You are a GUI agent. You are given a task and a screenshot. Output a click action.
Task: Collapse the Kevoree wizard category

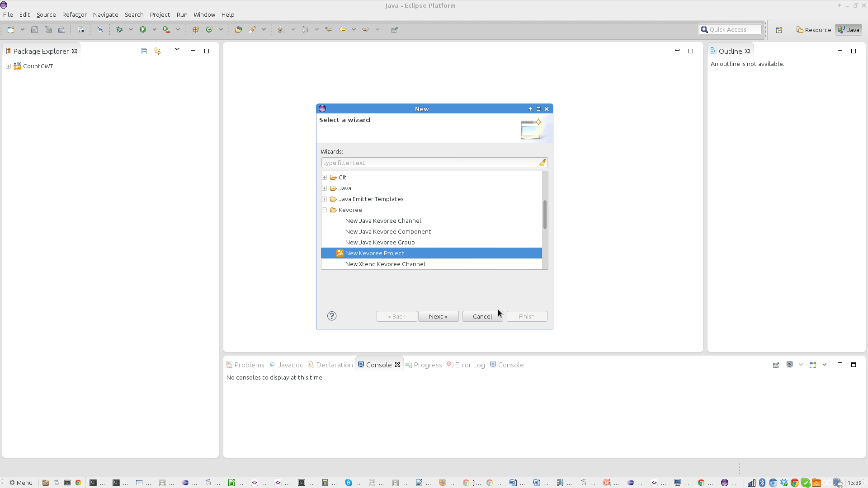324,209
